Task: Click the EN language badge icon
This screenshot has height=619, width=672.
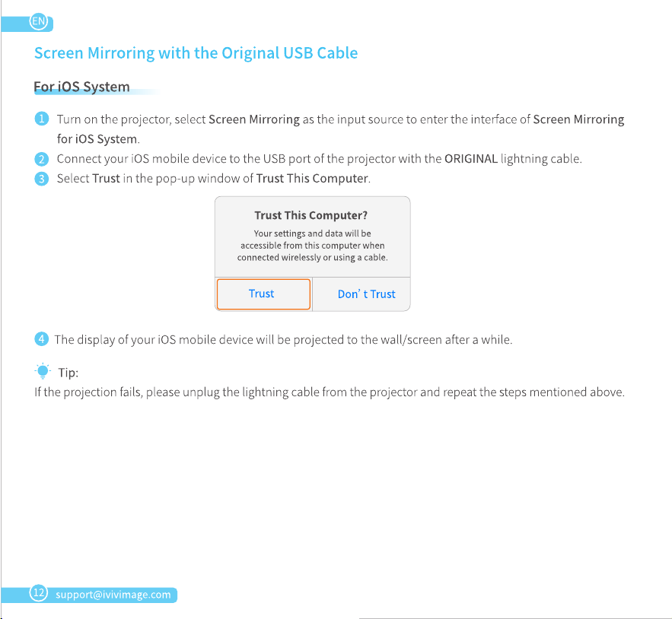Action: [x=39, y=21]
